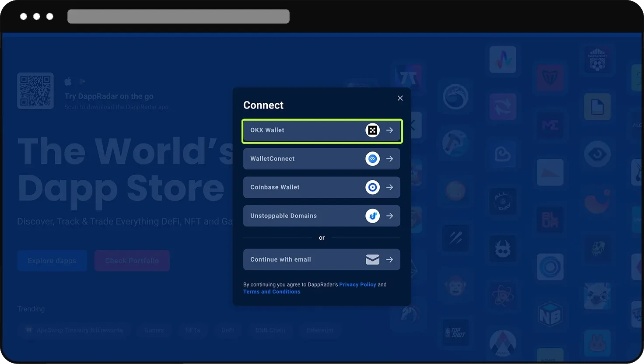The image size is (644, 364).
Task: Click arrow next to Unstoppable Domains
Action: (389, 216)
